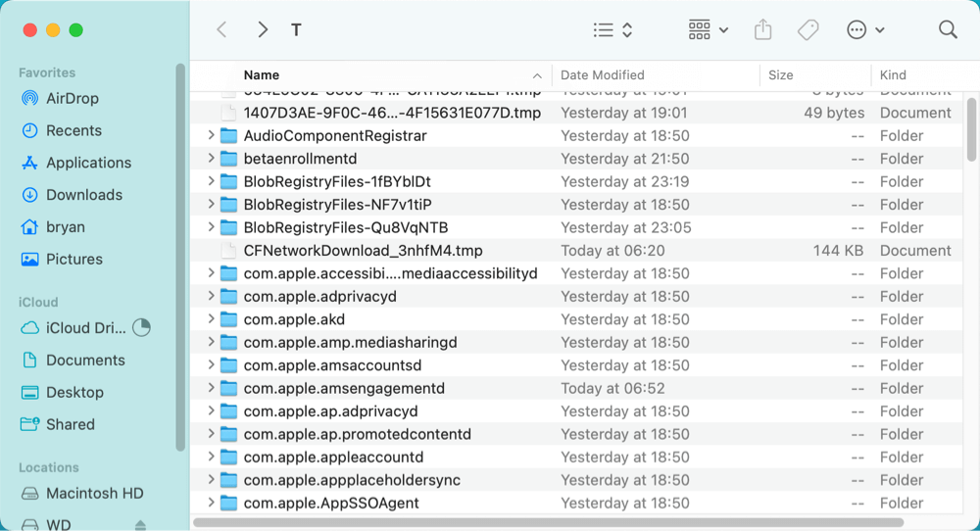
Task: Click the iCloud storage pie indicator
Action: point(142,327)
